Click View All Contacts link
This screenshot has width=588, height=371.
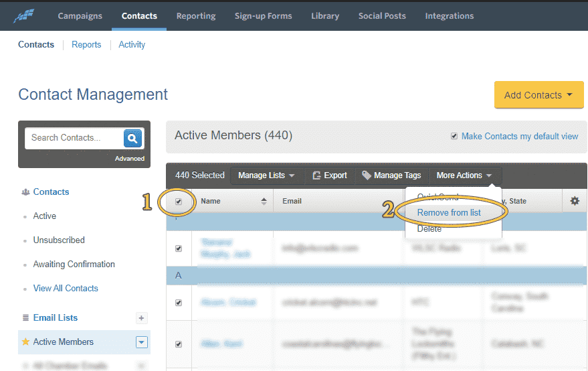(66, 289)
